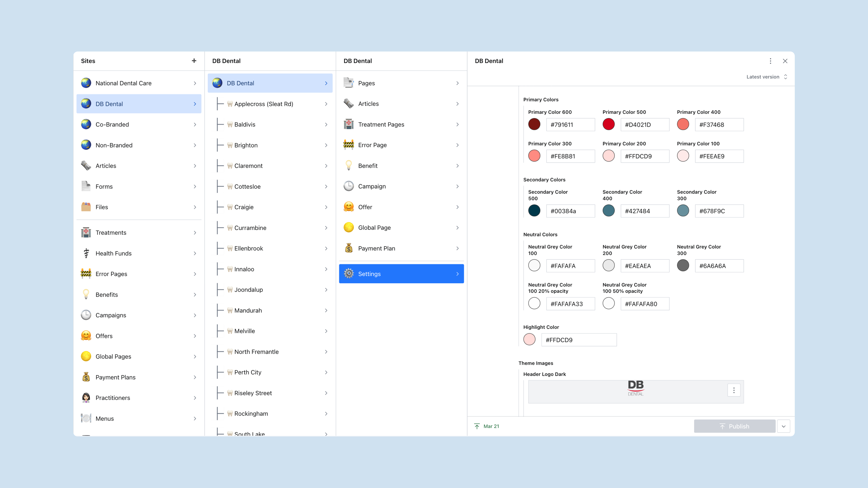Click the Secondary Color 500 dark teal swatch
Viewport: 868px width, 488px height.
[x=534, y=211]
